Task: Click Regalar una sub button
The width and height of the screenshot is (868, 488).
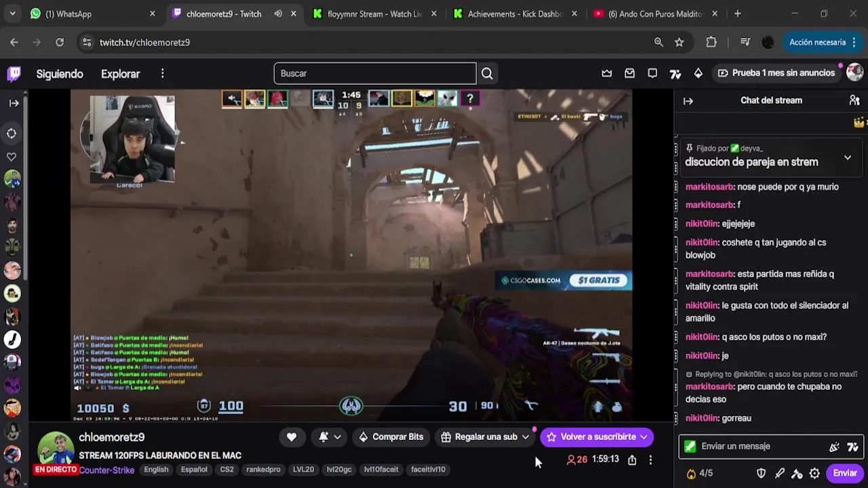Action: (479, 437)
